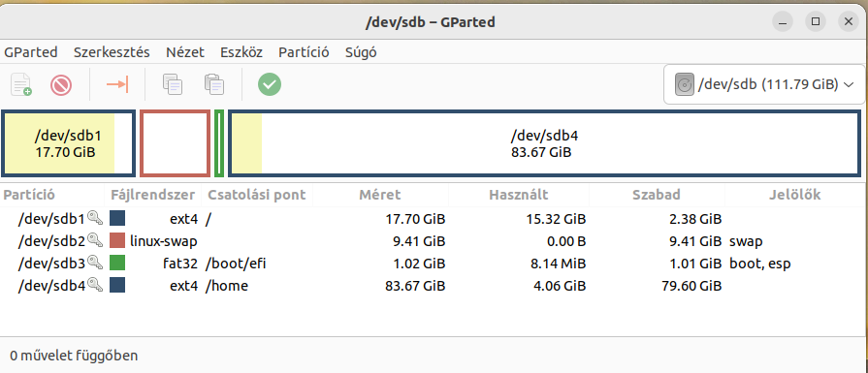
Task: Click the Paste partition toolbar icon
Action: [213, 84]
